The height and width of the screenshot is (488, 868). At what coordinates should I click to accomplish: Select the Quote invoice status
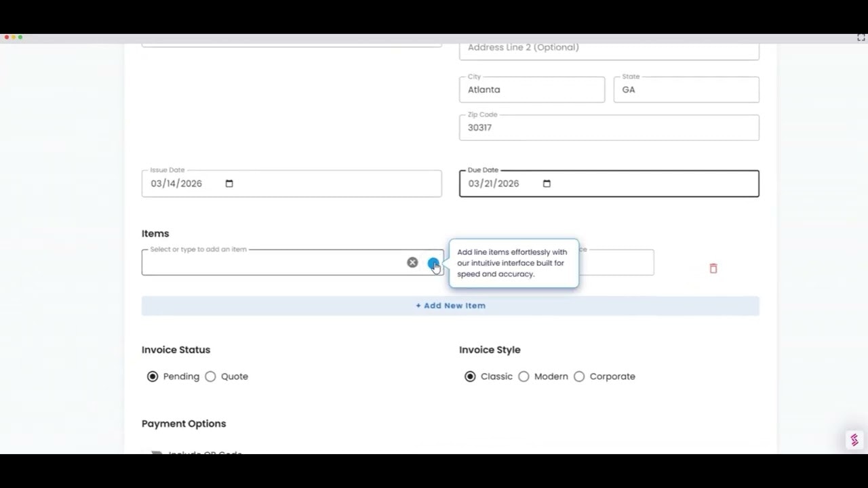click(x=210, y=376)
